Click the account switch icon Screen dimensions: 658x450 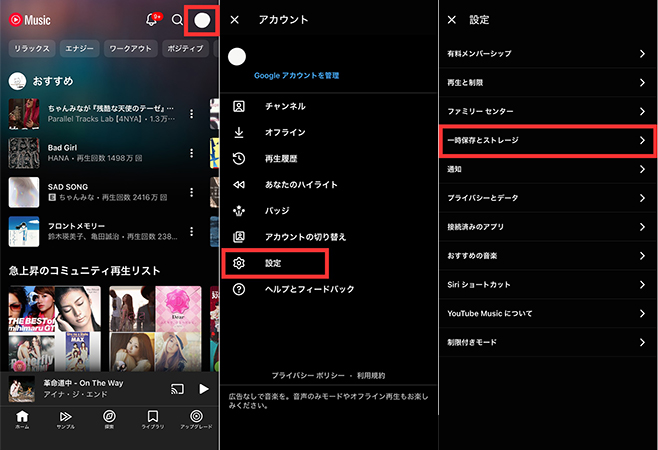pyautogui.click(x=239, y=237)
